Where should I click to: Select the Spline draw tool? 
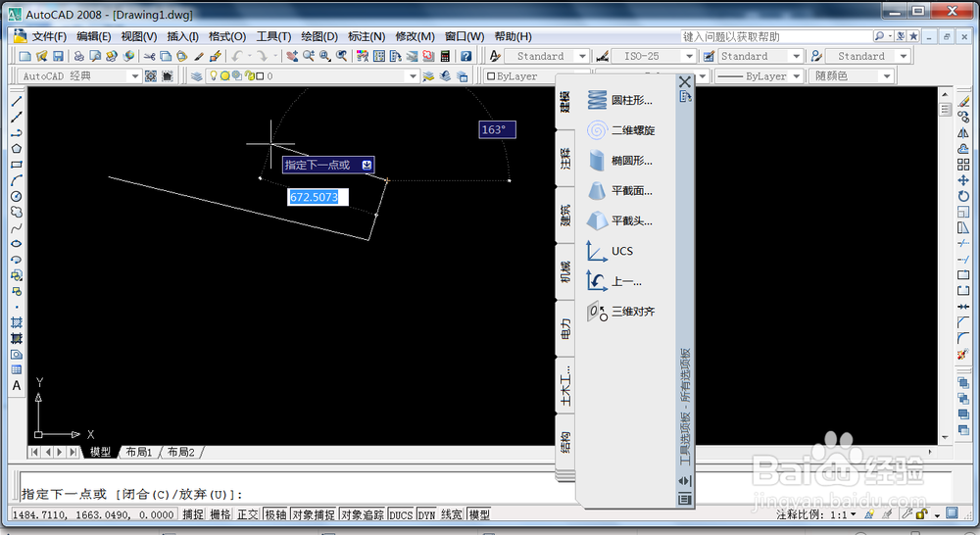[x=17, y=227]
